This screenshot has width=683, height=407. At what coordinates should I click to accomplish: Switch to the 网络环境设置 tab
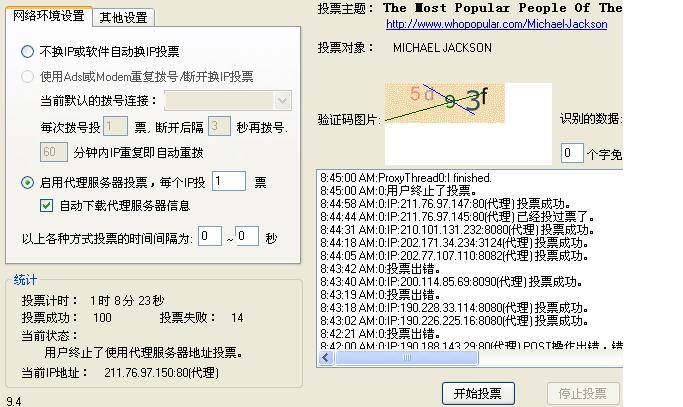coord(47,17)
